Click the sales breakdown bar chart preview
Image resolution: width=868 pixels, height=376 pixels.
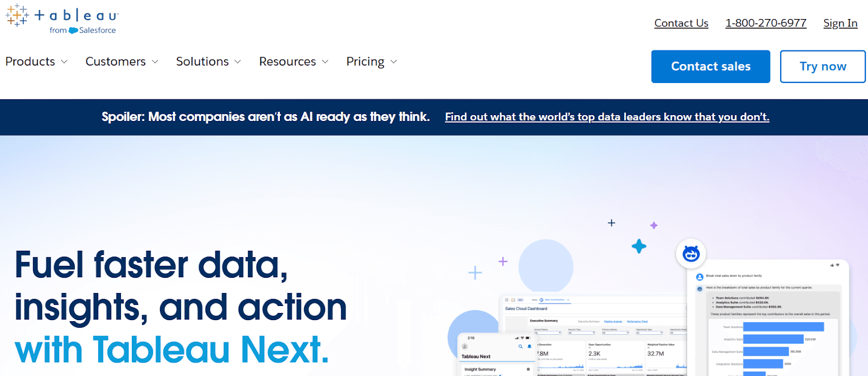click(773, 347)
